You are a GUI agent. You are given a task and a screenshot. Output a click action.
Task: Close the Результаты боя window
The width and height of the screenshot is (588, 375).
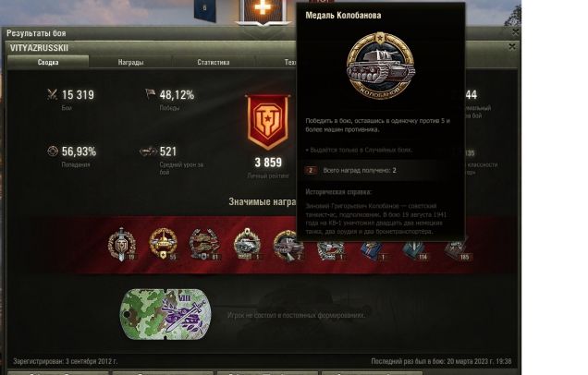(x=516, y=31)
